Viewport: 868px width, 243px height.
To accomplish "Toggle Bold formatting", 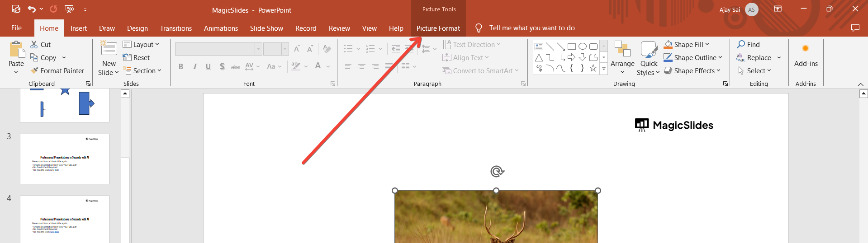I will click(x=181, y=66).
